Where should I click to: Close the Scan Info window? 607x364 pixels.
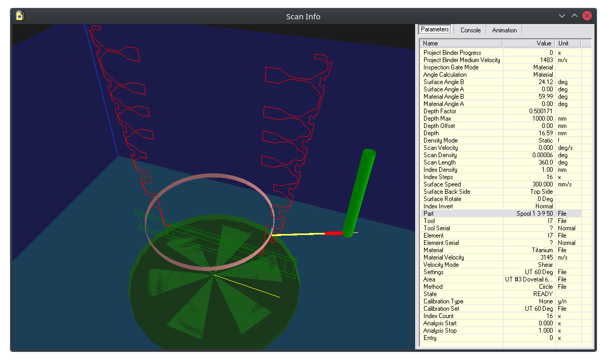[x=587, y=16]
